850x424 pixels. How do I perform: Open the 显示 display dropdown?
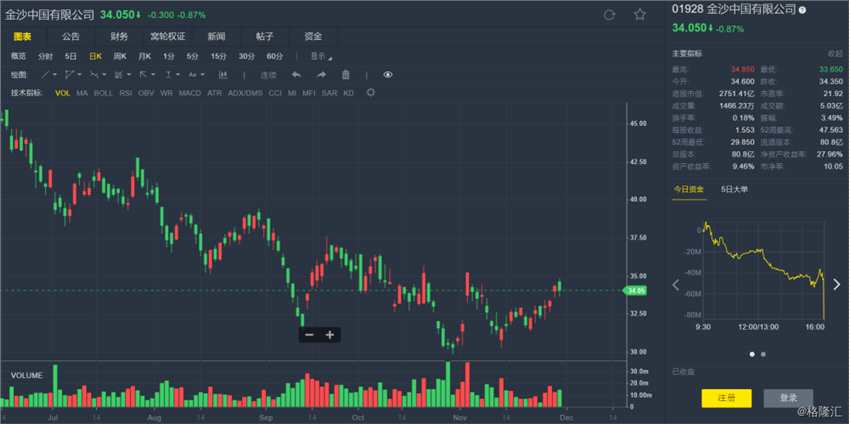[319, 56]
